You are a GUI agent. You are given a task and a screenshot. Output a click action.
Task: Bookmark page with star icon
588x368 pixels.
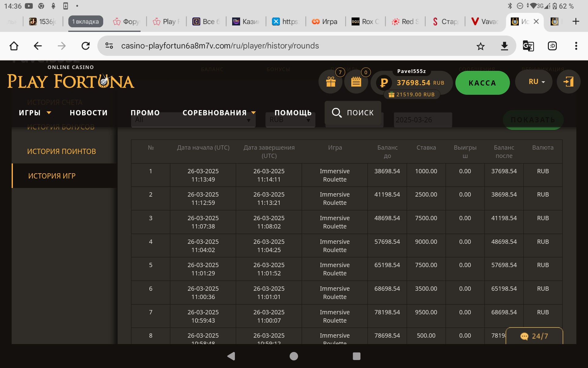pyautogui.click(x=481, y=46)
